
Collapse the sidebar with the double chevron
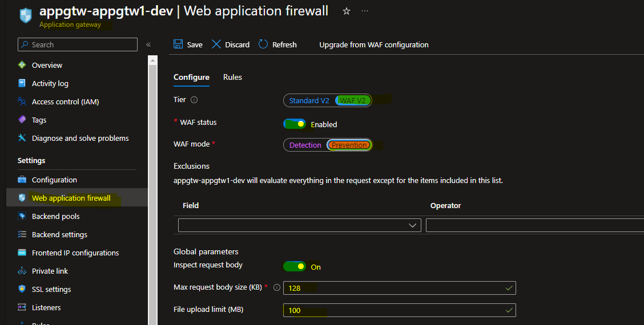click(148, 44)
